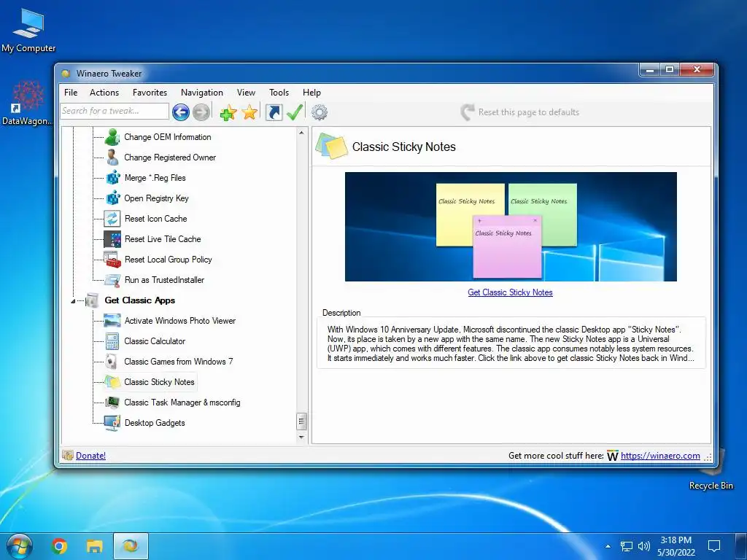Click the Classic Task Manager icon
The width and height of the screenshot is (747, 560).
(x=112, y=402)
